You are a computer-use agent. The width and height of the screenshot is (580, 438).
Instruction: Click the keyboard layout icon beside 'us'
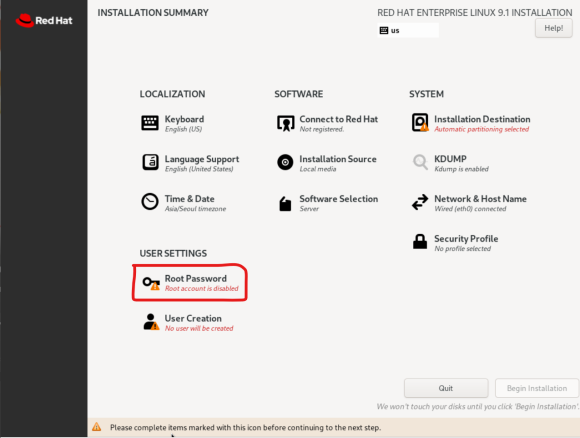[x=384, y=30]
